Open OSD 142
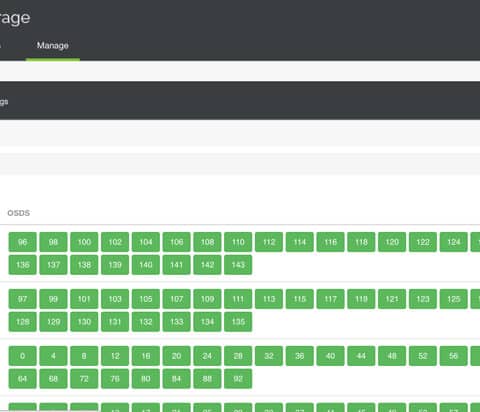Screen dimensions: 480x412 [x=207, y=265]
